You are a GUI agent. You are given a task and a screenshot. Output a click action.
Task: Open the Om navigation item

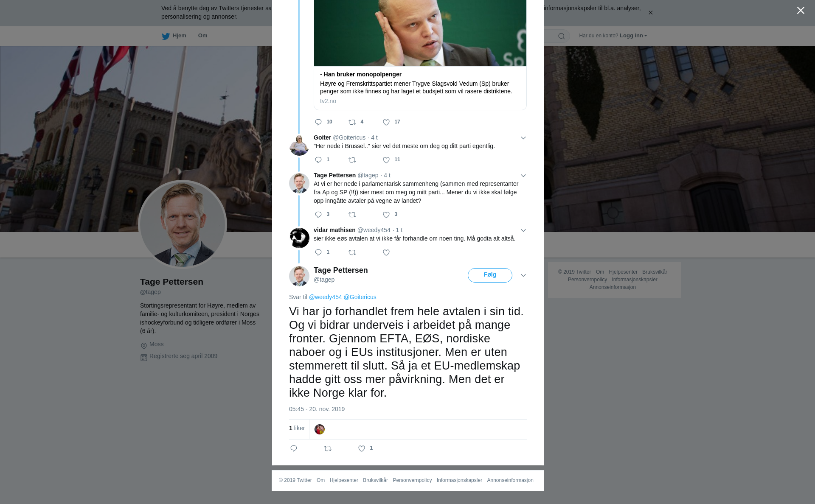click(x=202, y=36)
